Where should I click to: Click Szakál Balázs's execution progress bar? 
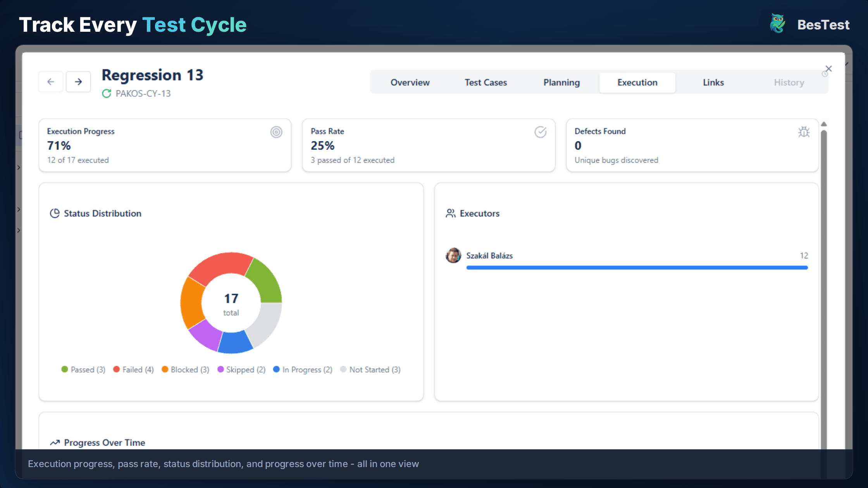[637, 267]
